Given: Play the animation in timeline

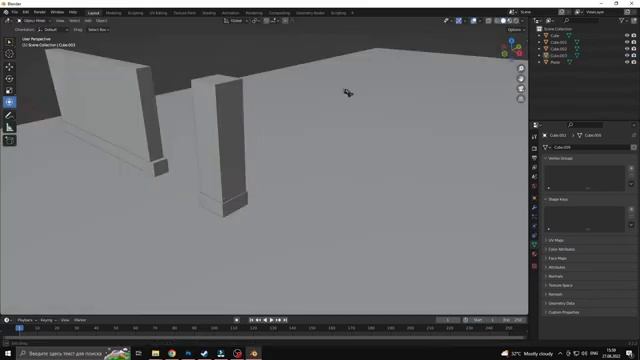Looking at the screenshot, I should click(271, 320).
